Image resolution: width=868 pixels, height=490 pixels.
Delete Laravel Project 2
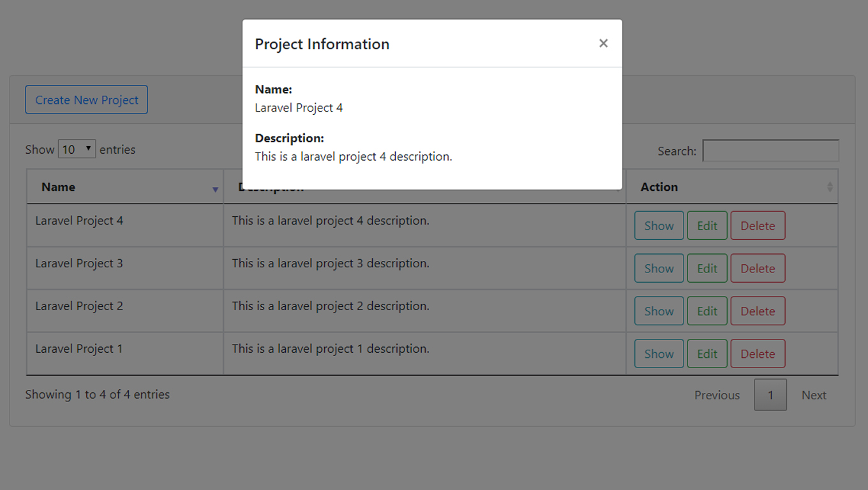(x=758, y=311)
